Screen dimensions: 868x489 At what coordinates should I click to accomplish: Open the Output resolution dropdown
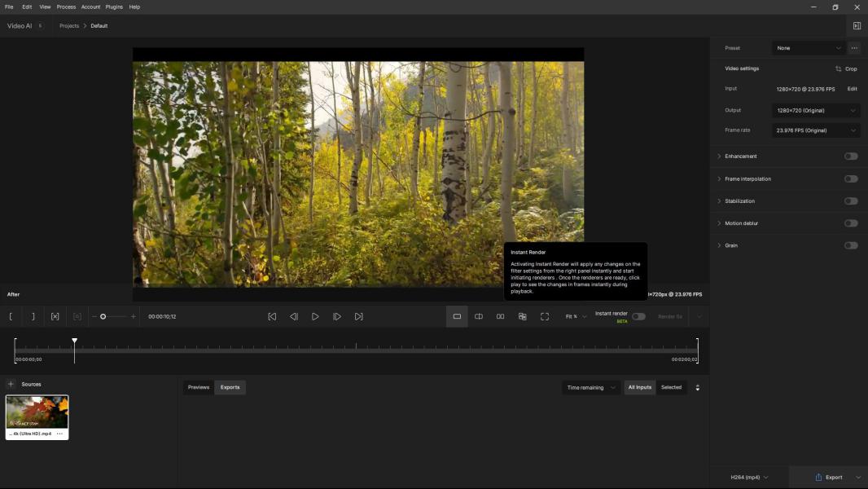816,110
